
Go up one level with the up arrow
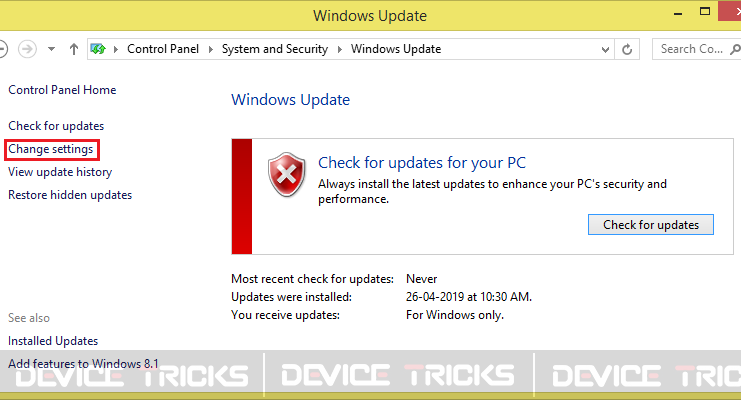coord(74,49)
